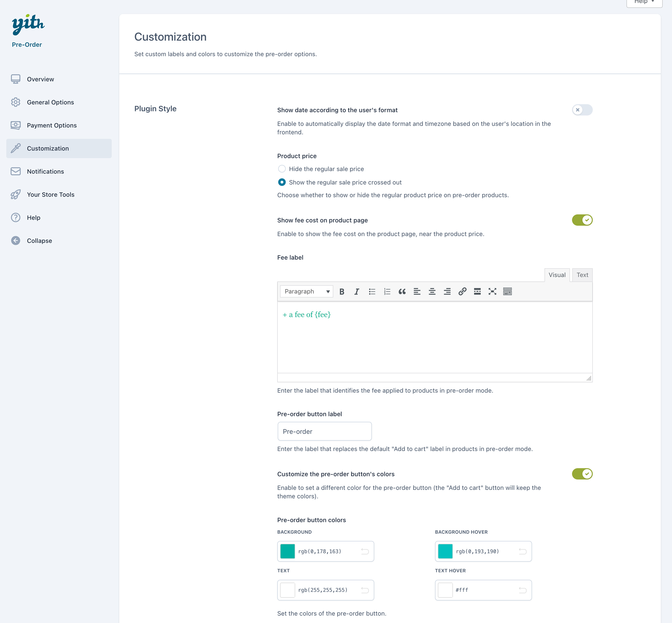Click the fullscreen editor icon

click(492, 292)
